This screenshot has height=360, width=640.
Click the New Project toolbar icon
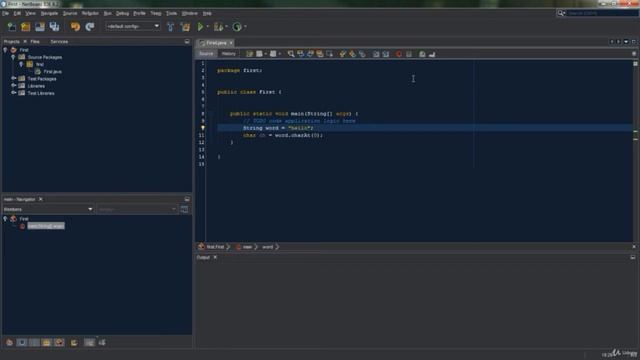(26, 27)
